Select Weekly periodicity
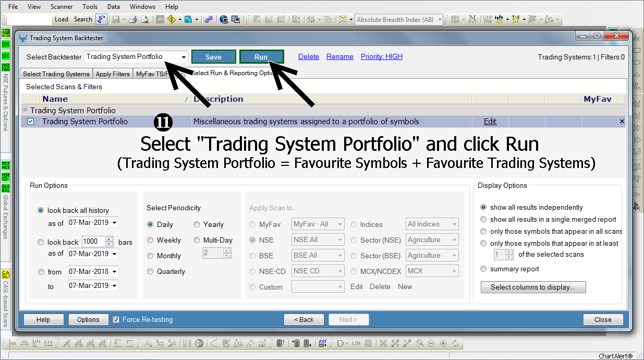Image resolution: width=644 pixels, height=360 pixels. coord(150,240)
